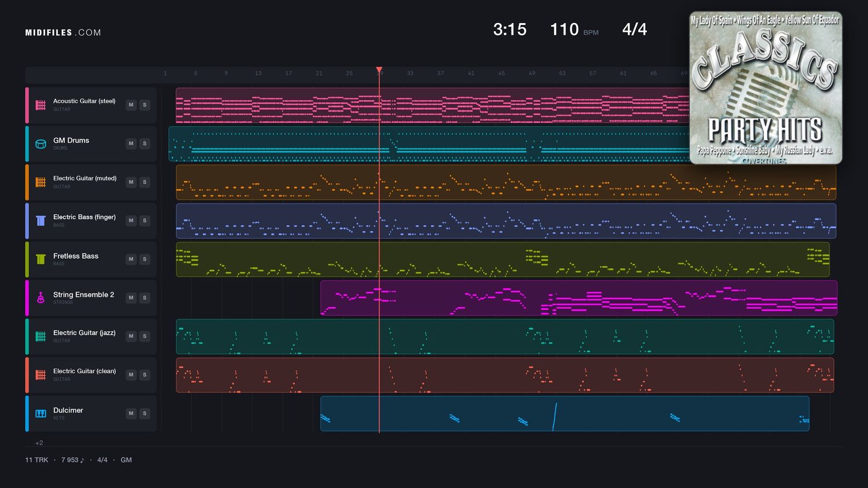Mute the Electric Guitar (muted) track

tap(131, 182)
